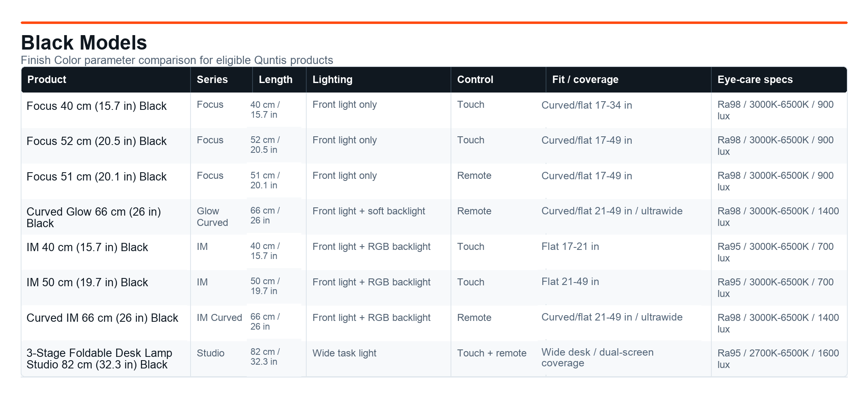Click the Control column header
Image resolution: width=868 pixels, height=399 pixels.
pyautogui.click(x=498, y=80)
